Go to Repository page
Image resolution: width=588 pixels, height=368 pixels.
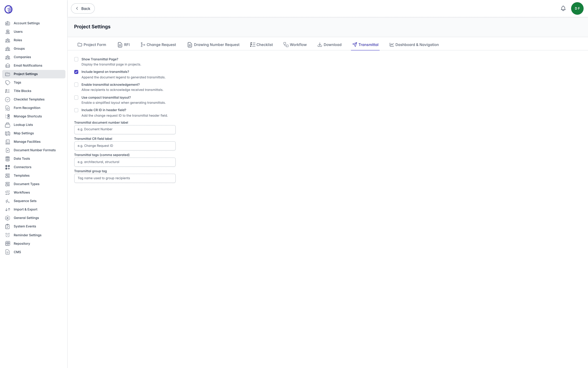tap(34, 244)
